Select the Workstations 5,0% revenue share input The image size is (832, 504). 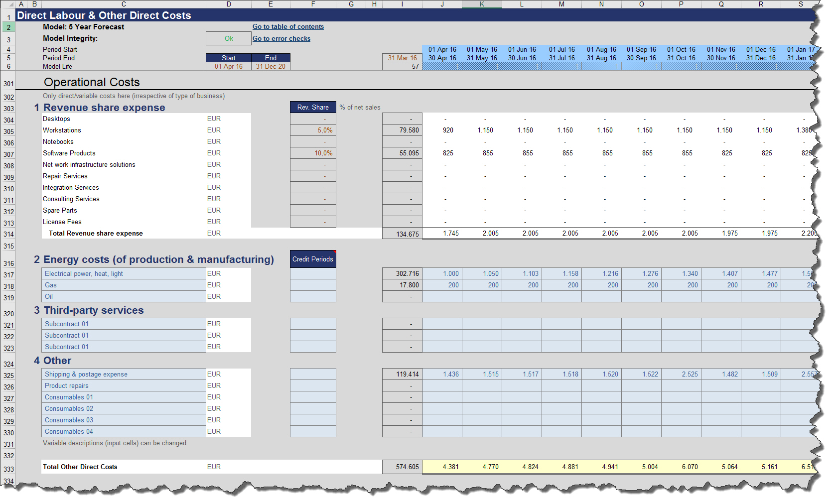[313, 130]
